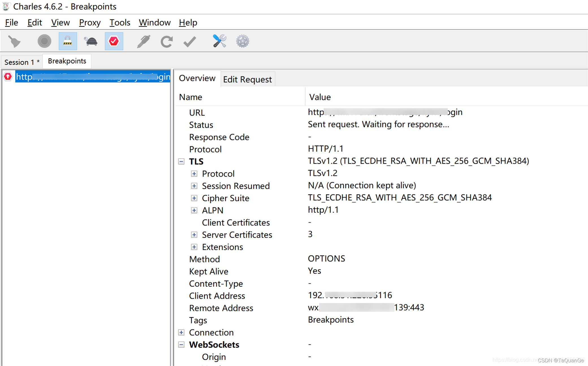Click the Repeat request arrow icon
Screen dimensions: 588x366
tap(167, 42)
